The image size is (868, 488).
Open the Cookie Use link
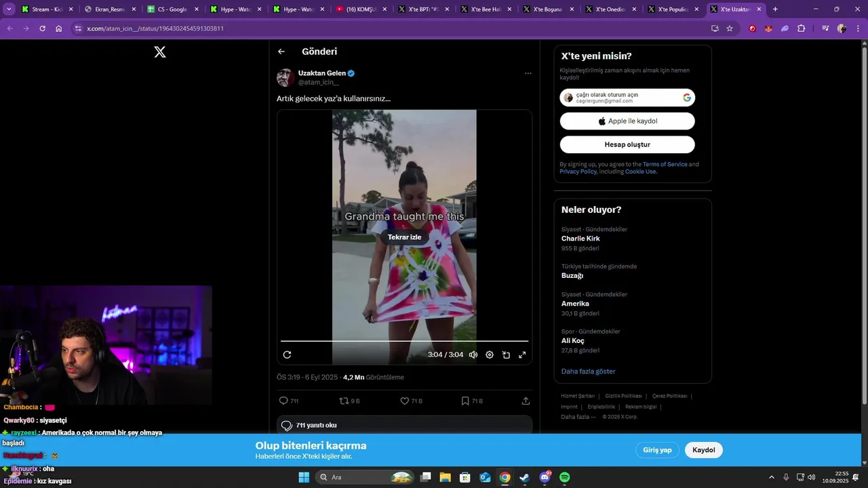tap(640, 171)
